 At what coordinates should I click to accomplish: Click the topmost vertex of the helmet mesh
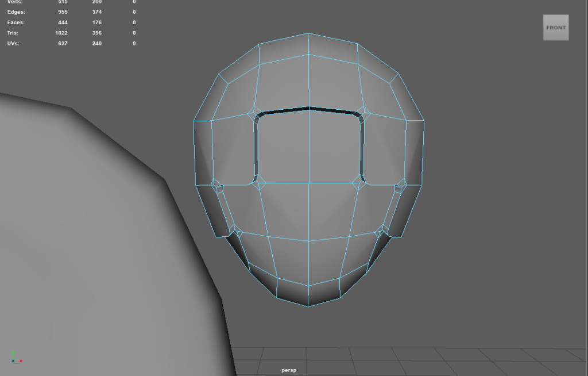309,33
